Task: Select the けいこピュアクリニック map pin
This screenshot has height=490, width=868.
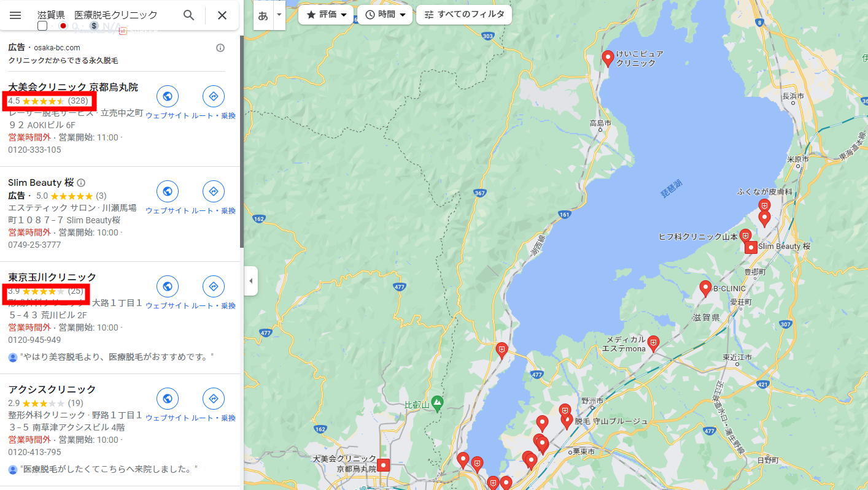Action: point(608,58)
